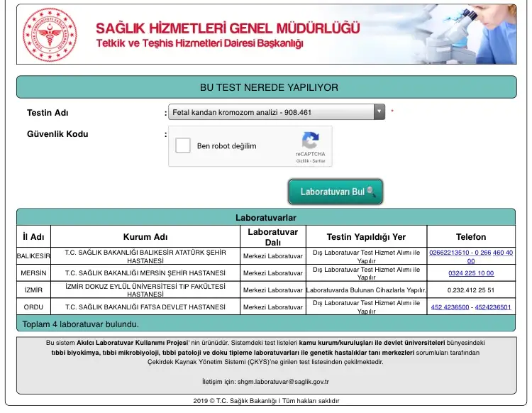Click the "Kurum Adı" column header
This screenshot has width=532, height=413.
(145, 236)
